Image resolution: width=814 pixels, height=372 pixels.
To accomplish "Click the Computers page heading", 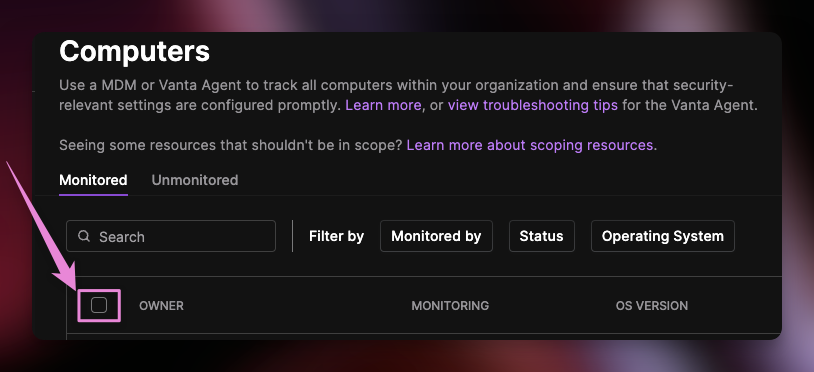I will coord(134,51).
